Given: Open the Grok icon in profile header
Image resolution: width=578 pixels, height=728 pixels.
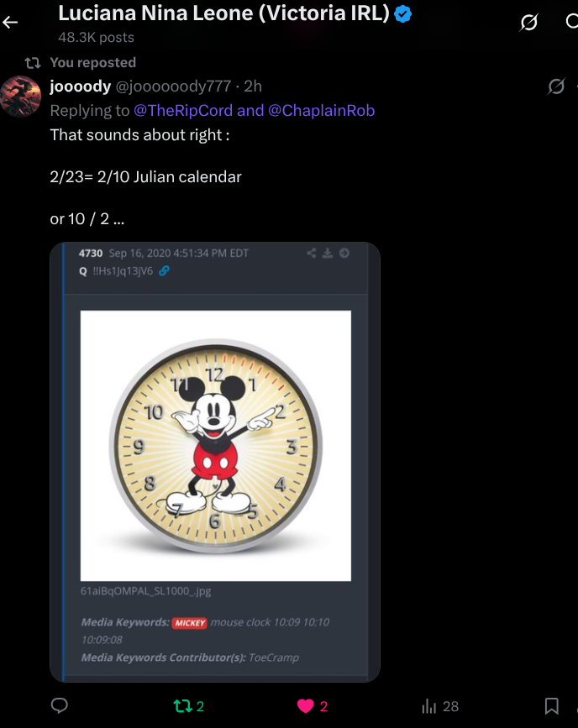Looking at the screenshot, I should [x=528, y=22].
